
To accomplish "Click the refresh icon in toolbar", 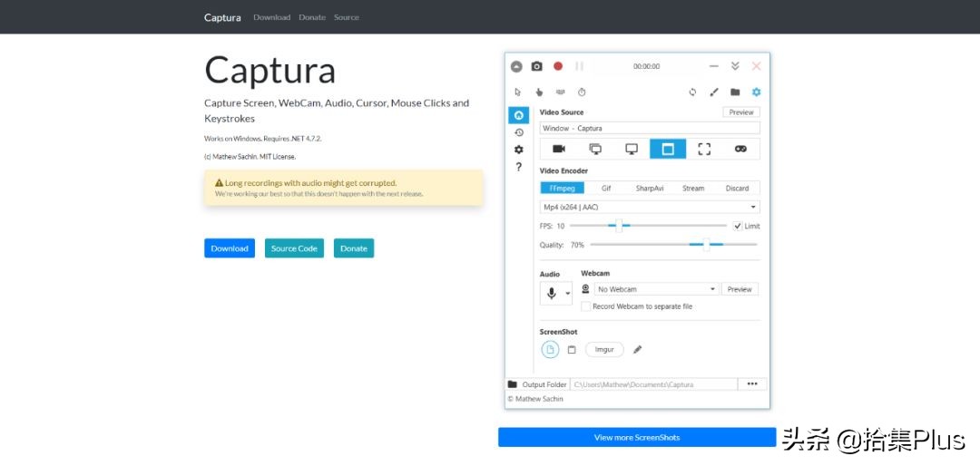I will click(x=692, y=92).
